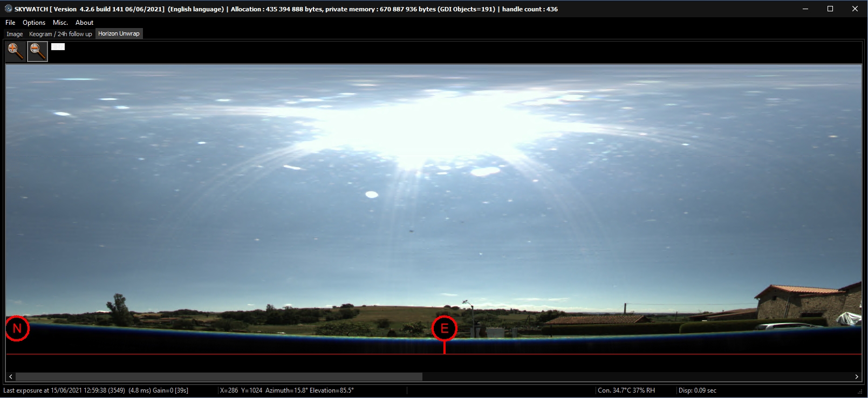
Task: Open the About menu
Action: point(84,23)
